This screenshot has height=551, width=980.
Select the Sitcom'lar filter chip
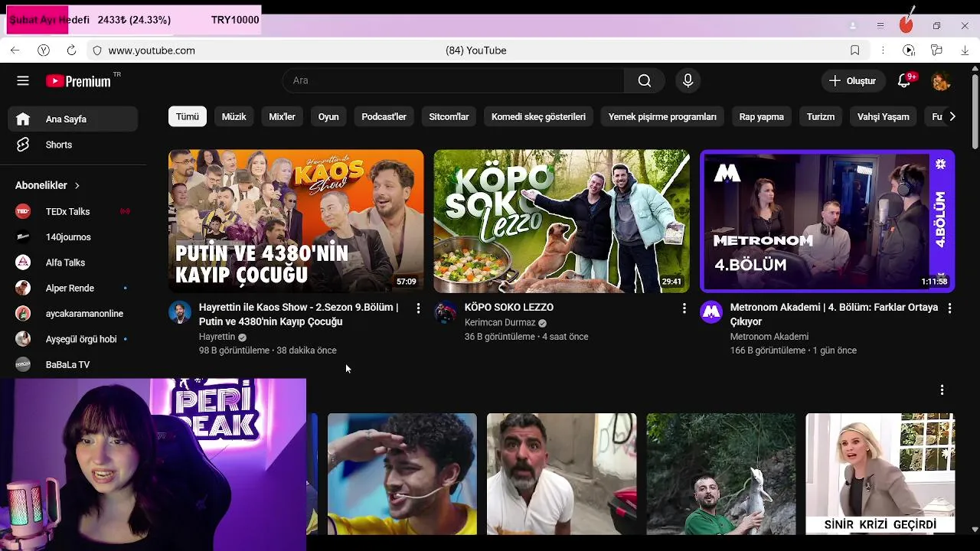[x=449, y=116]
